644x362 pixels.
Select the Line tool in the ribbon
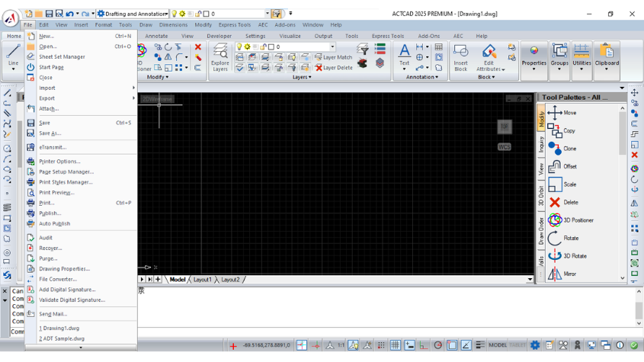click(x=13, y=55)
